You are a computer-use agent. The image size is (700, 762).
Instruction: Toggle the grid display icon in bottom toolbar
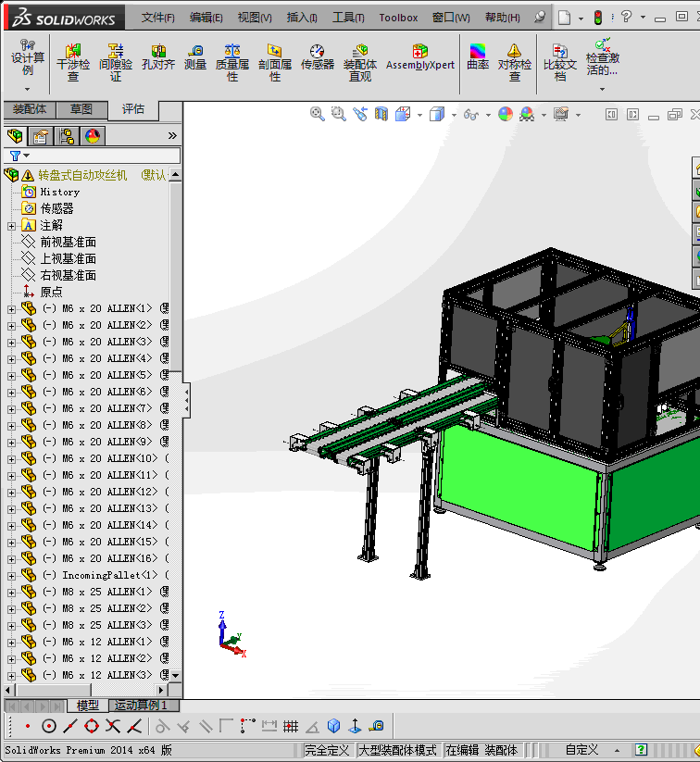[291, 726]
